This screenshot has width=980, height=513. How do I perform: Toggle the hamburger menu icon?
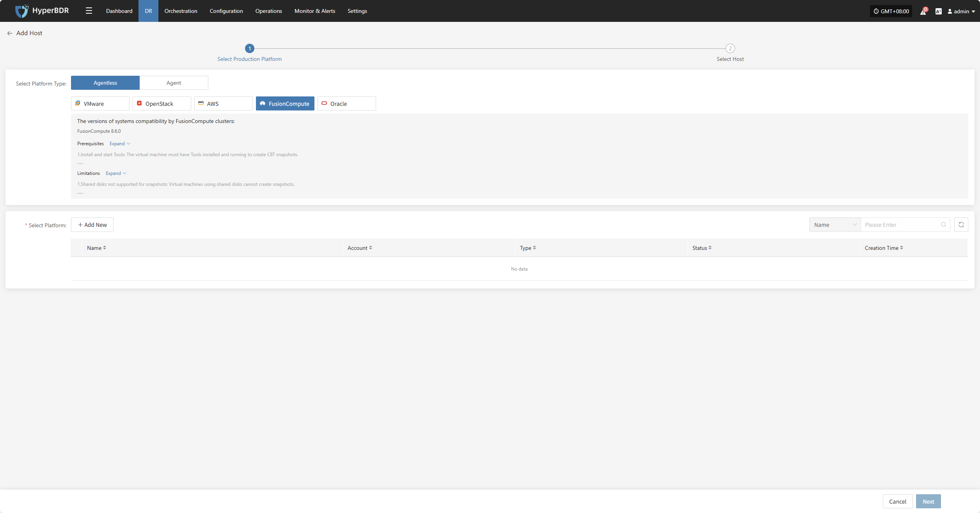click(x=89, y=11)
